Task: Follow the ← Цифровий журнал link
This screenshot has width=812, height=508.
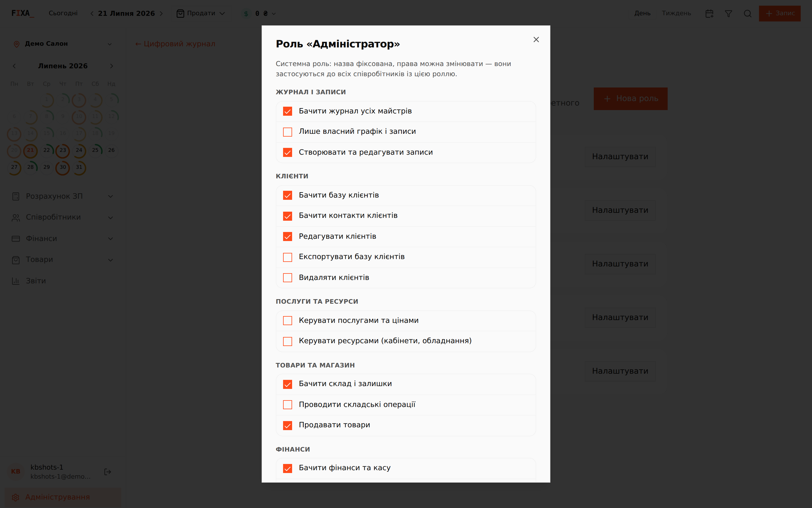Action: coord(175,44)
